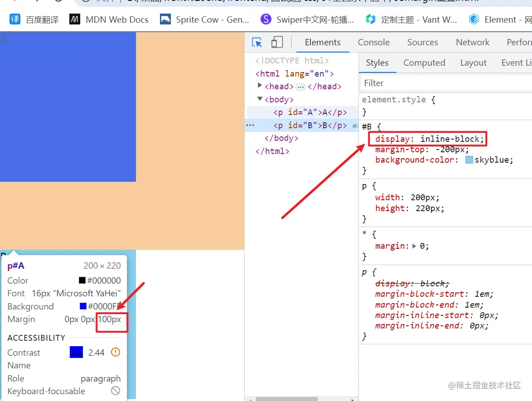
Task: Click the Aa contrast preview swatch
Action: pos(76,352)
